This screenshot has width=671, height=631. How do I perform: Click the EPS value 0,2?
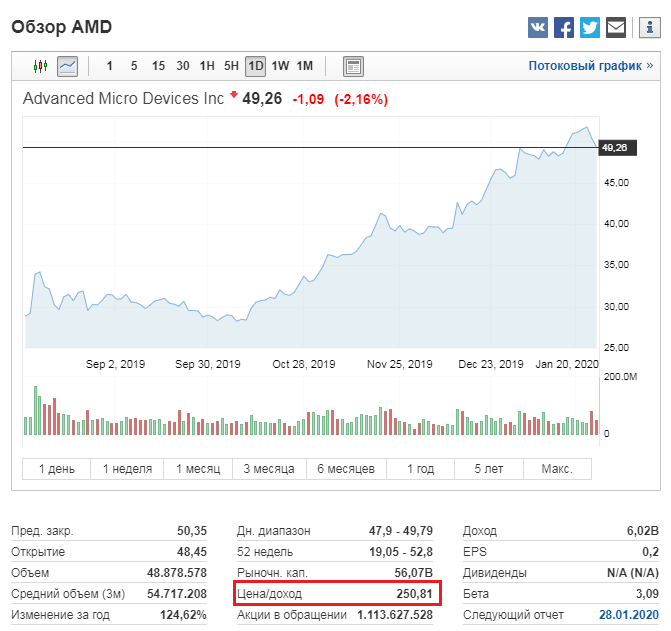tap(650, 552)
